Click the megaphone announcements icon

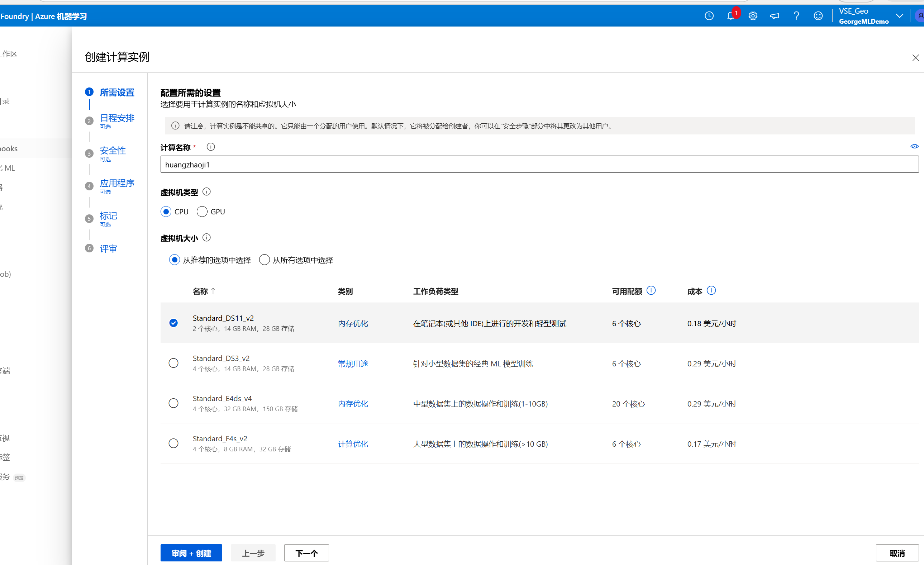point(775,16)
